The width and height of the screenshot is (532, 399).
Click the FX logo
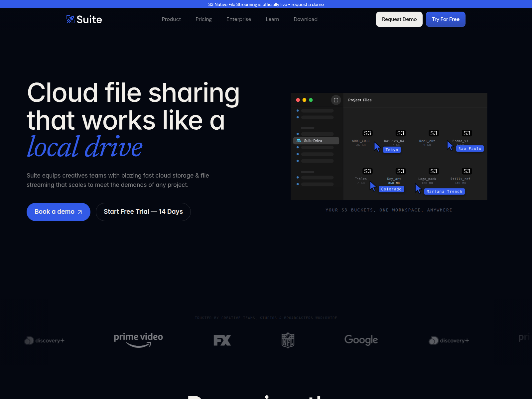222,340
